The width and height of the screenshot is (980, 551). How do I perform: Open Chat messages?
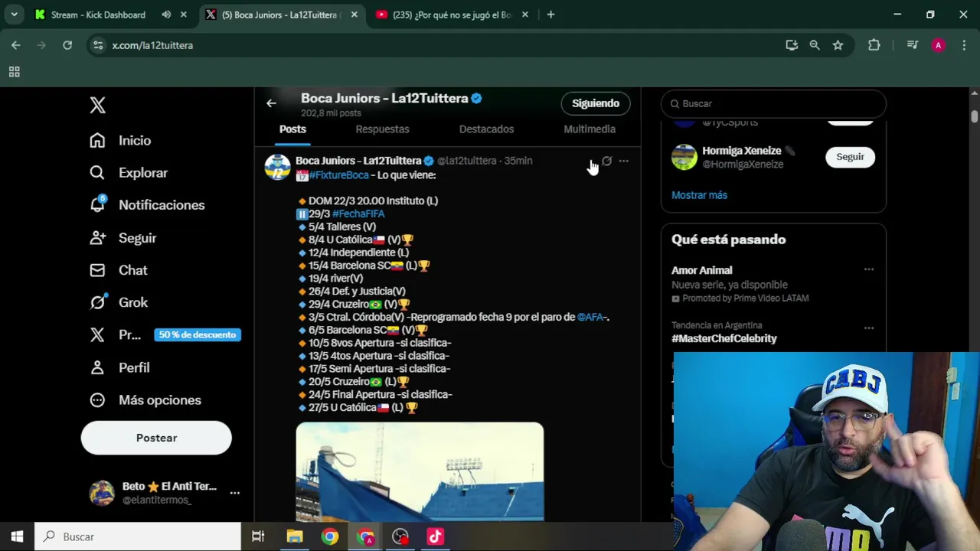119,270
